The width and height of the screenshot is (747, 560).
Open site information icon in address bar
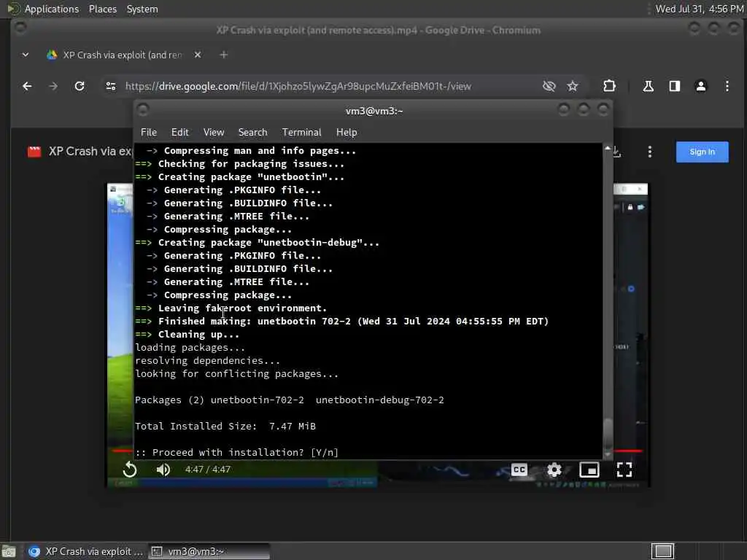coord(111,86)
